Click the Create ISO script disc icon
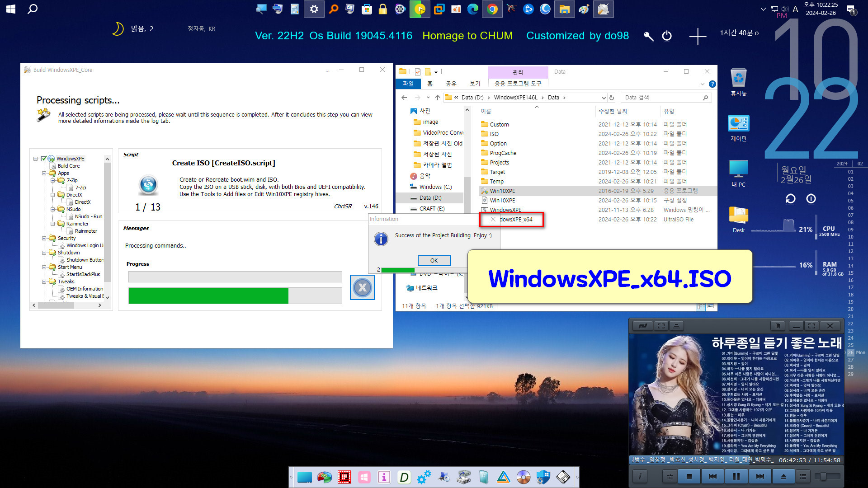Viewport: 868px width, 488px height. click(x=148, y=184)
